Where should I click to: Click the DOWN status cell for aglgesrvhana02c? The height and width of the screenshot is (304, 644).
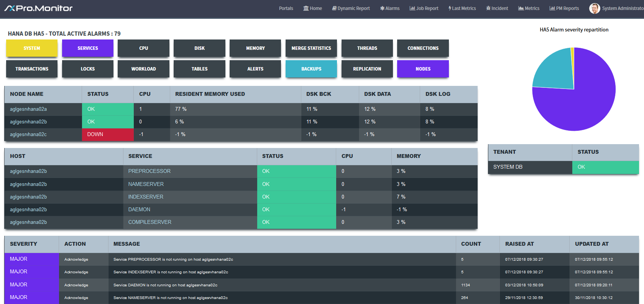108,135
